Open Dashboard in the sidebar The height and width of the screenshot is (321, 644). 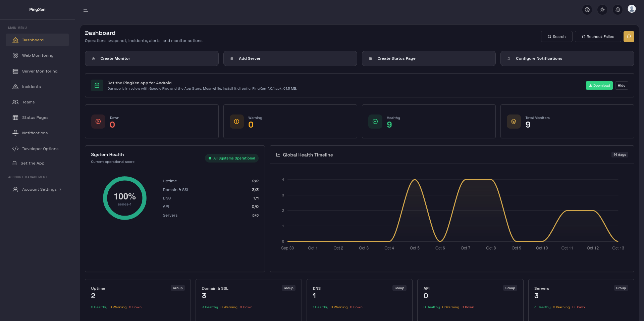pos(37,40)
